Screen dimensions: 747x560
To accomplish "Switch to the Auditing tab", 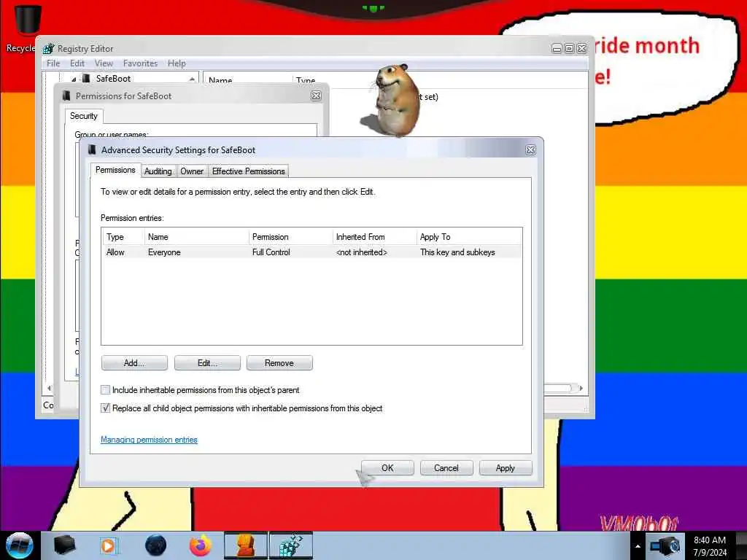I will pyautogui.click(x=158, y=171).
